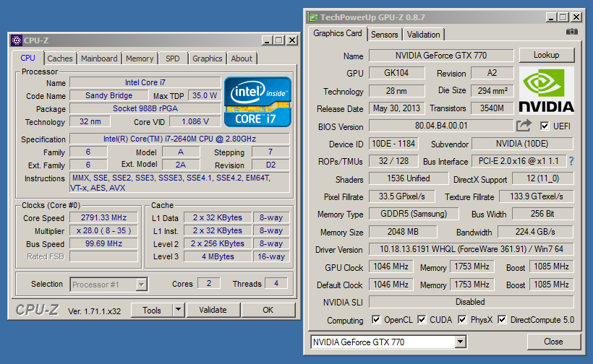593x364 pixels.
Task: Click the Bus Interface question mark icon
Action: [x=571, y=161]
